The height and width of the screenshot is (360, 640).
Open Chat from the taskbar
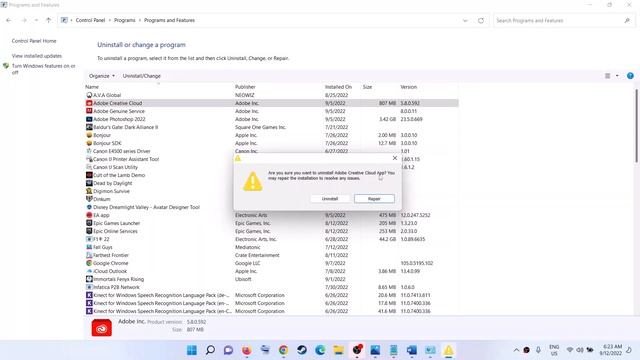(228, 350)
